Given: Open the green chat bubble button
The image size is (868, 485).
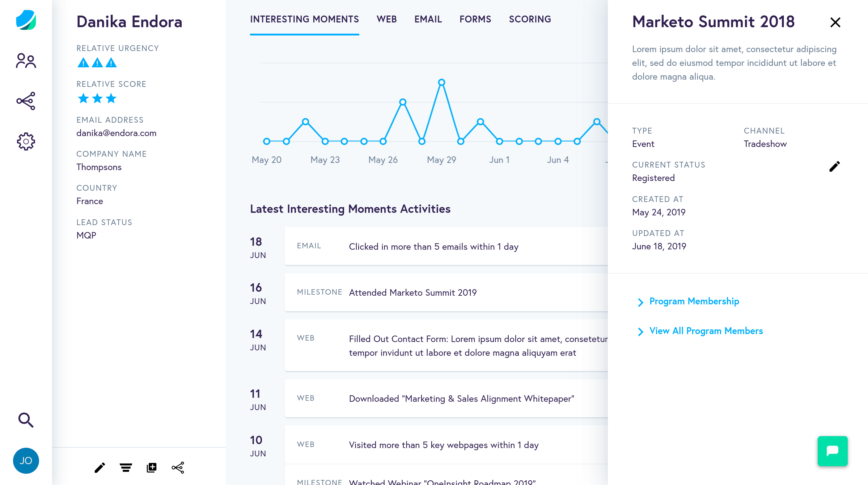Looking at the screenshot, I should [832, 451].
